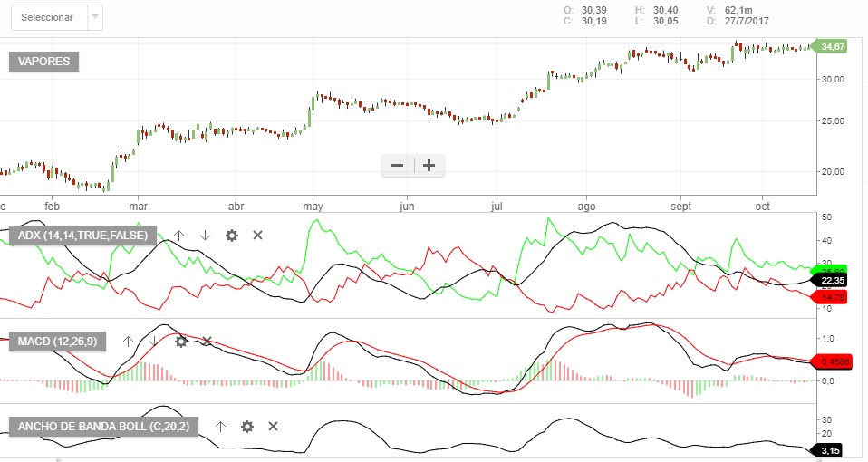This screenshot has height=462, width=868.
Task: Click the close price value 30,19
Action: point(594,22)
